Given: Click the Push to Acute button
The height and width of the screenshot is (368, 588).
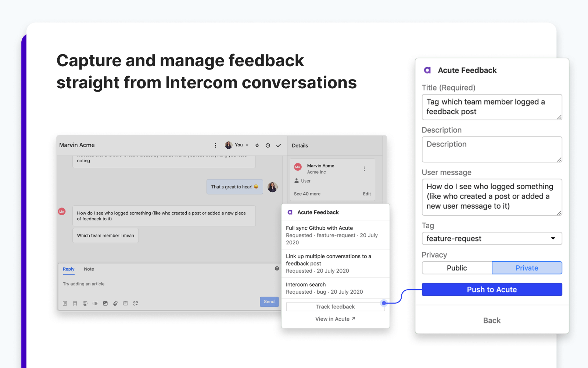Looking at the screenshot, I should click(492, 290).
